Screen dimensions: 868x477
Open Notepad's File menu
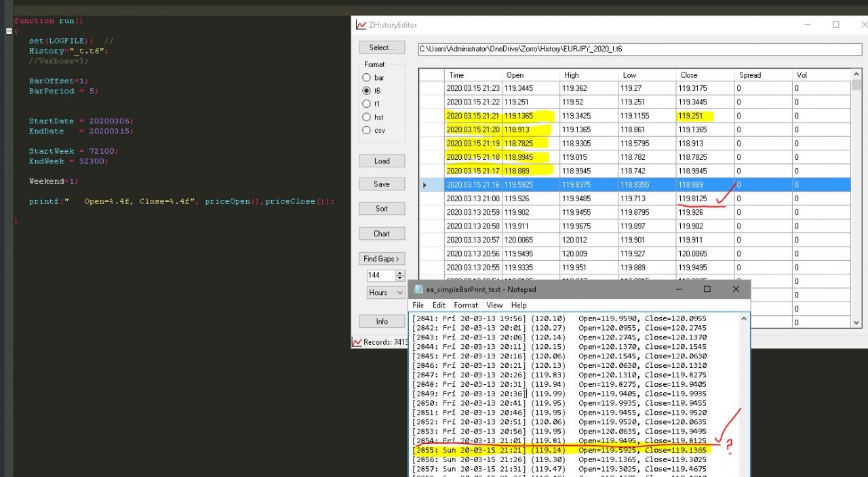418,306
